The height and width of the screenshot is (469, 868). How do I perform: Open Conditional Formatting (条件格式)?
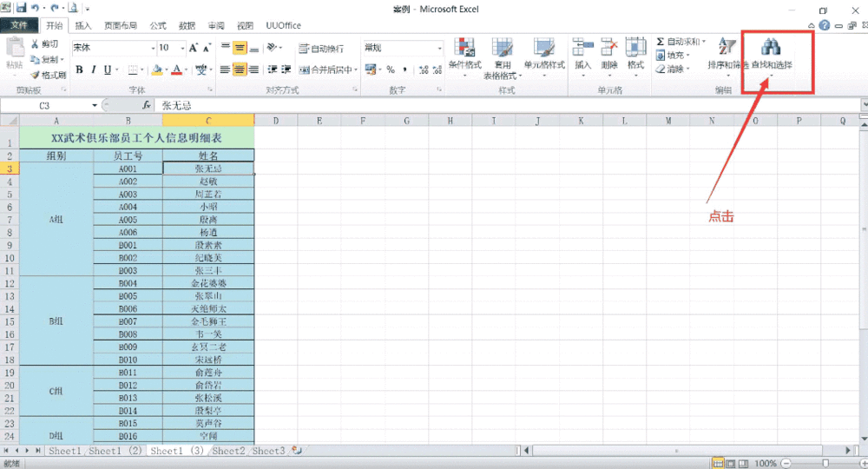pyautogui.click(x=464, y=56)
